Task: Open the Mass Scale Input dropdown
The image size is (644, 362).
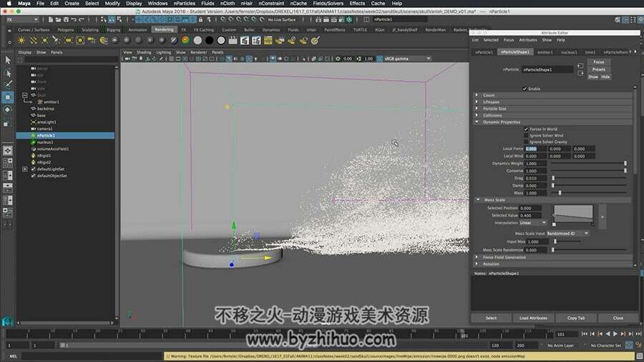Action: 567,233
